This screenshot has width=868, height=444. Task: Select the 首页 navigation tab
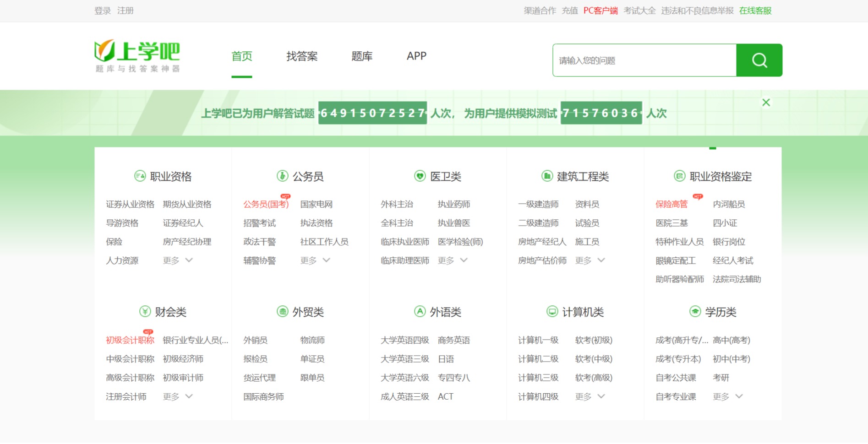click(242, 56)
